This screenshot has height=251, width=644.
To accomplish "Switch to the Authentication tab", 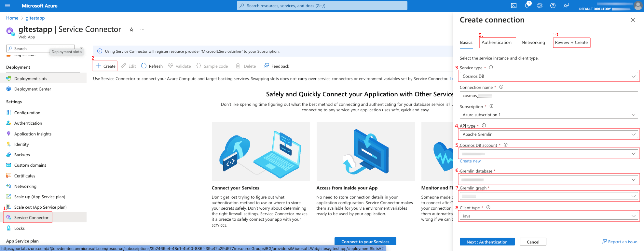I will tap(496, 42).
